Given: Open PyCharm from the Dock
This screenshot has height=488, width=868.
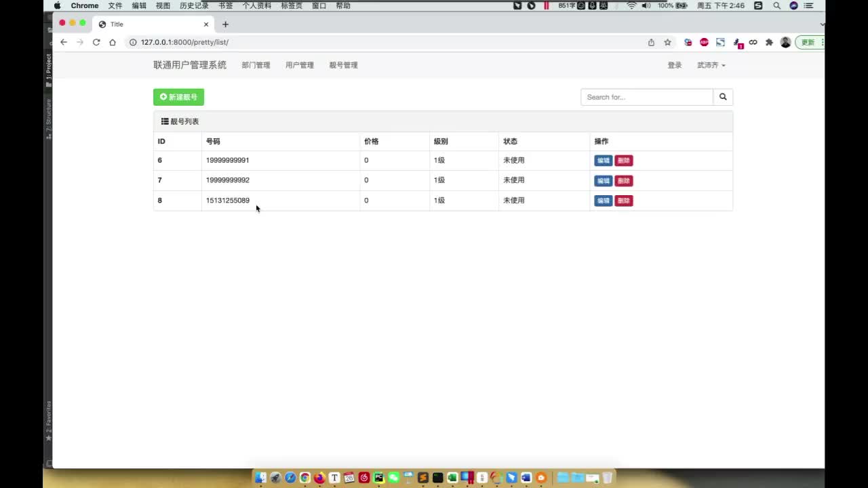Looking at the screenshot, I should [378, 478].
